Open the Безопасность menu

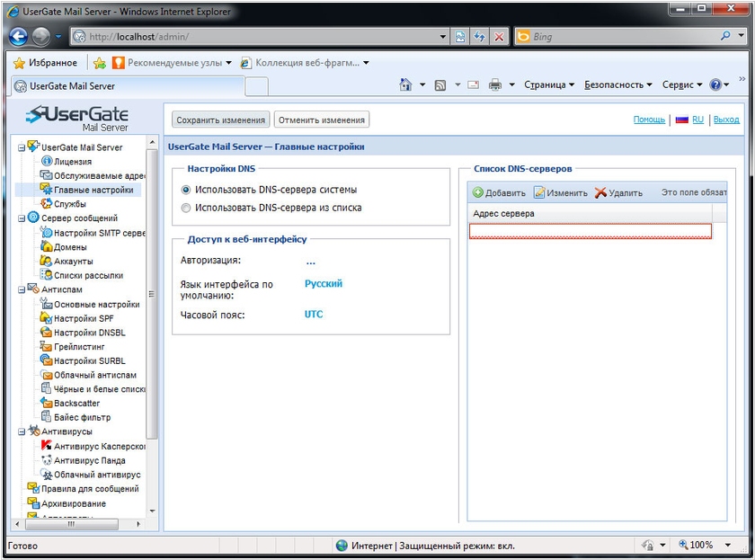tap(618, 84)
